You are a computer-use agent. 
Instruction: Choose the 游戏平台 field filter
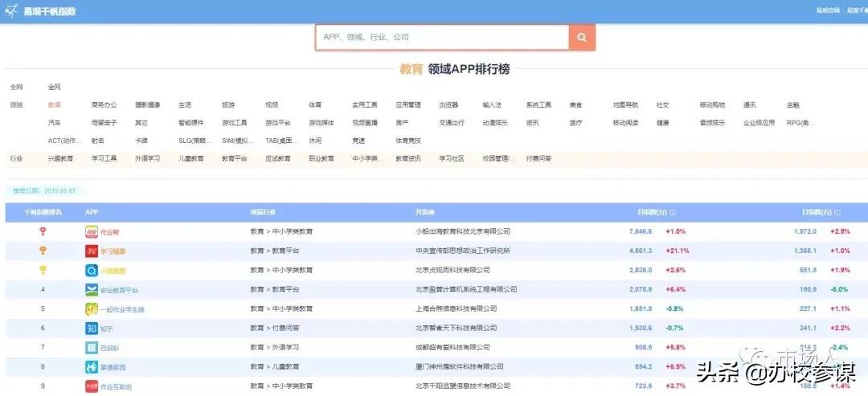tap(278, 123)
